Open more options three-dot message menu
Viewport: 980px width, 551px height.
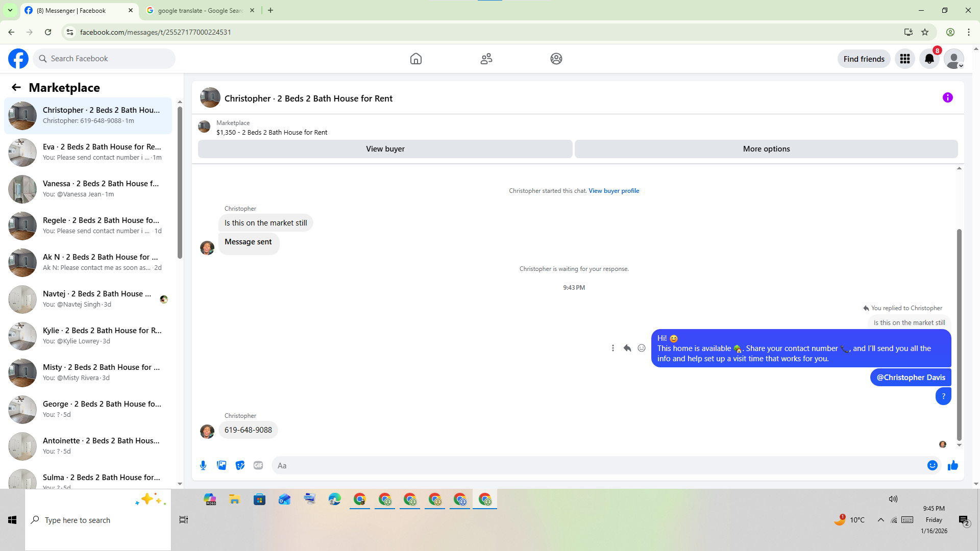tap(613, 348)
